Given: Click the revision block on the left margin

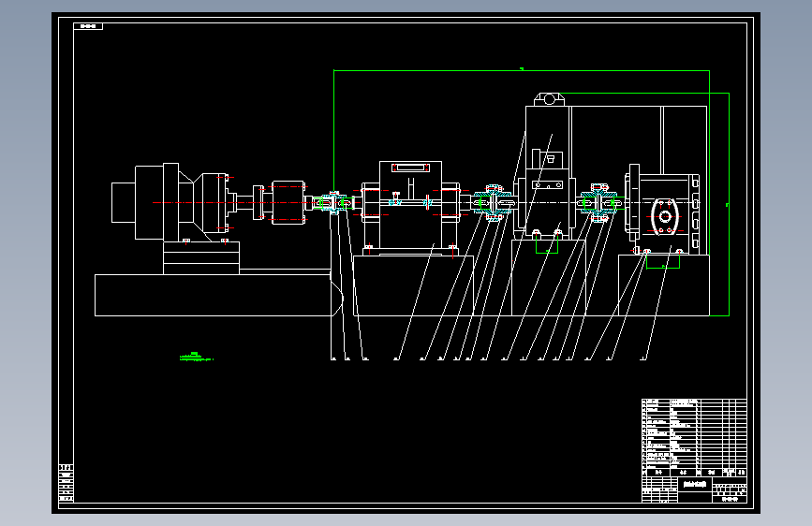Looking at the screenshot, I should [x=66, y=483].
